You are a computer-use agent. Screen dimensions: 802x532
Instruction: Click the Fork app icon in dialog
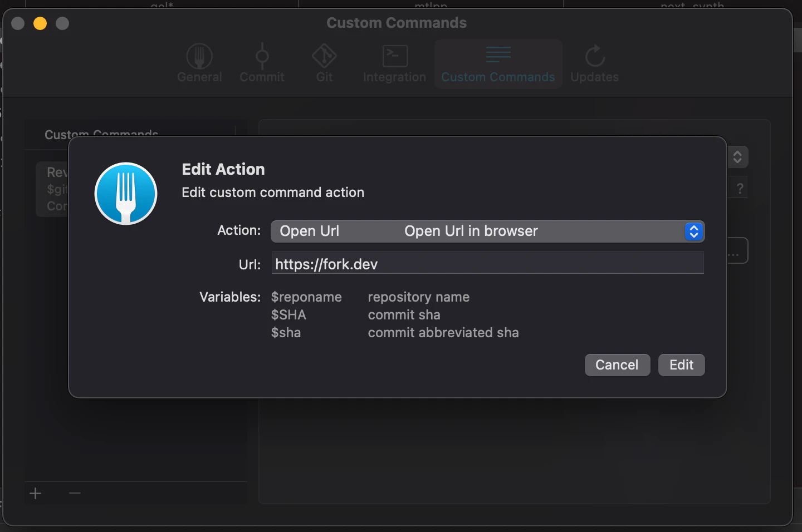(x=126, y=194)
